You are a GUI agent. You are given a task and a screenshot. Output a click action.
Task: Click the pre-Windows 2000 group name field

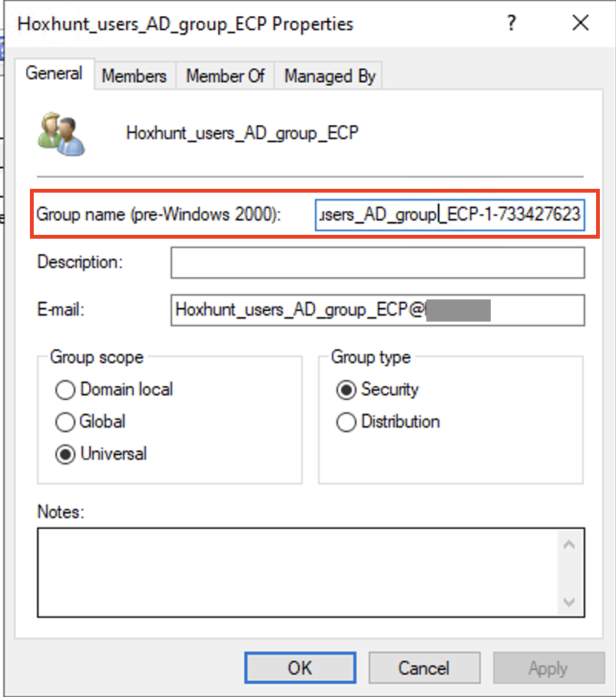point(449,215)
